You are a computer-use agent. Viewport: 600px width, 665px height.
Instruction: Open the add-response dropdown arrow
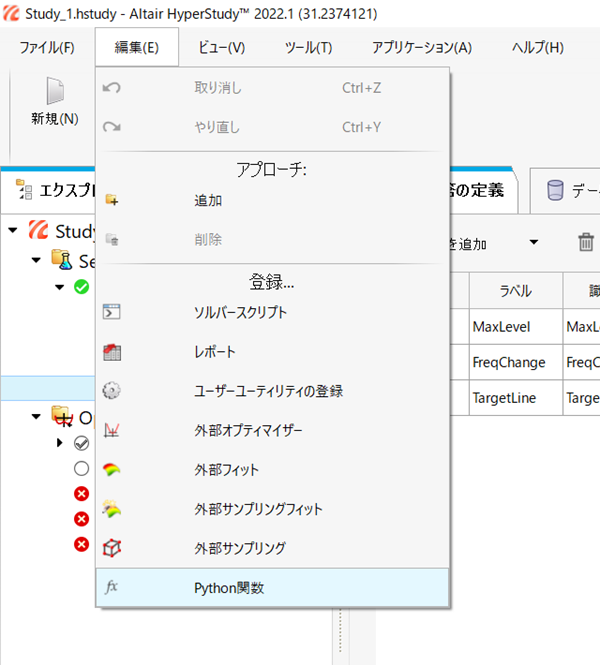534,242
